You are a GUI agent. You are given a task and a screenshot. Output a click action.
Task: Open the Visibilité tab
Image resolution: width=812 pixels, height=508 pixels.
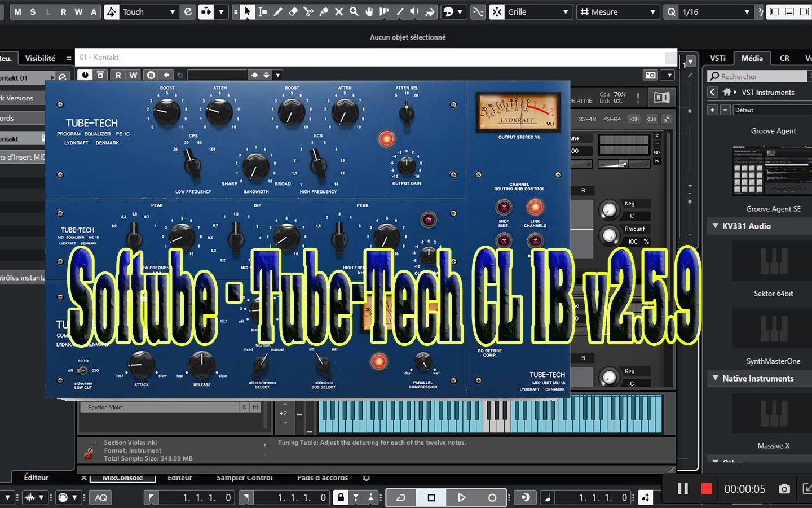coord(40,58)
